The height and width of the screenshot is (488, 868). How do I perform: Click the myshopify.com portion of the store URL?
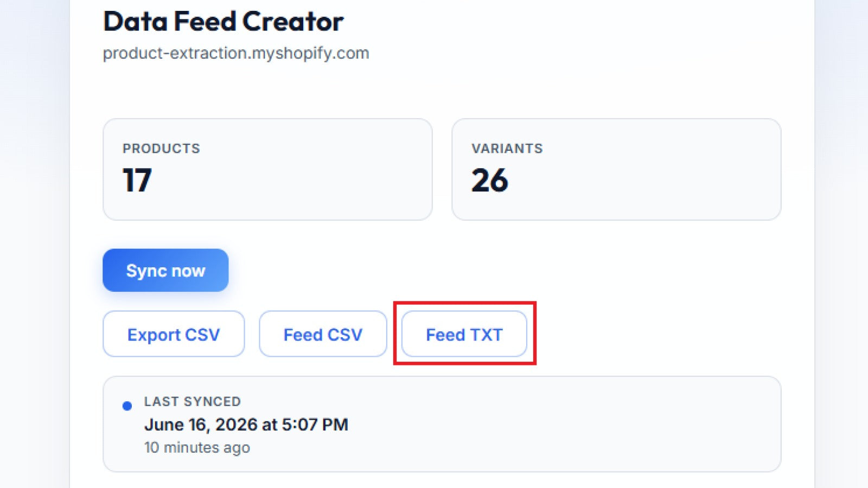pyautogui.click(x=310, y=53)
